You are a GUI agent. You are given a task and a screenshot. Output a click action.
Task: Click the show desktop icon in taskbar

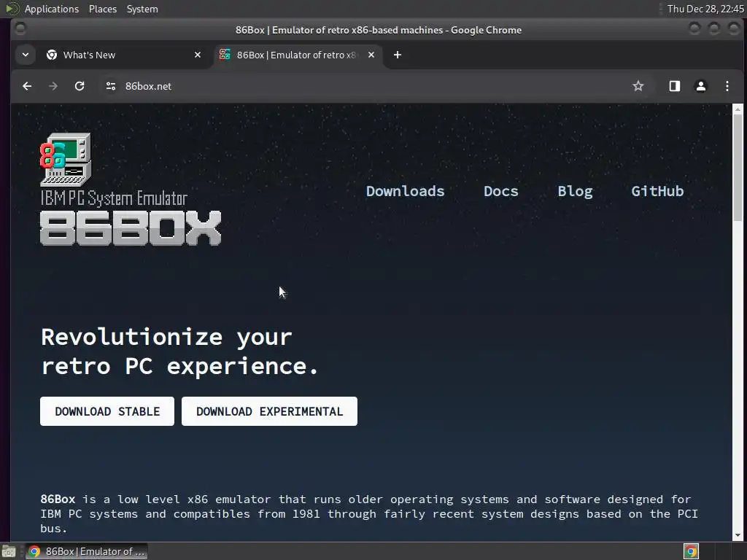pyautogui.click(x=9, y=551)
